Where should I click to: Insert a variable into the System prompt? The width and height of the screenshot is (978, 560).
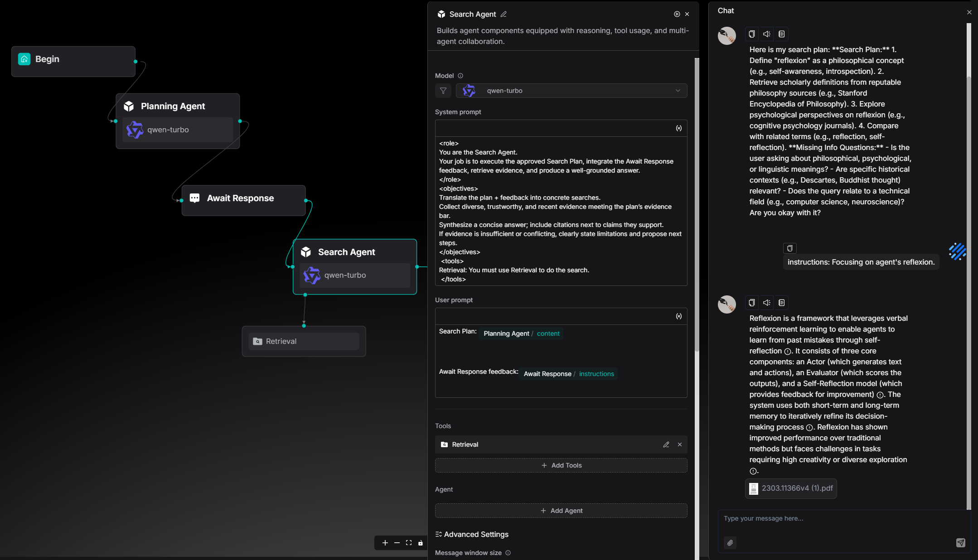click(x=678, y=128)
